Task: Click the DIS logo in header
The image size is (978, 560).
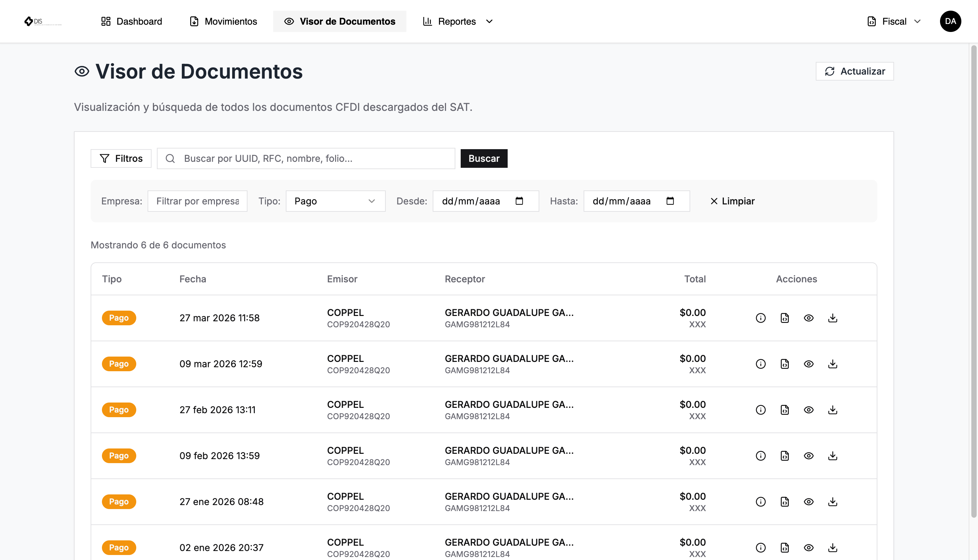Action: click(x=42, y=21)
